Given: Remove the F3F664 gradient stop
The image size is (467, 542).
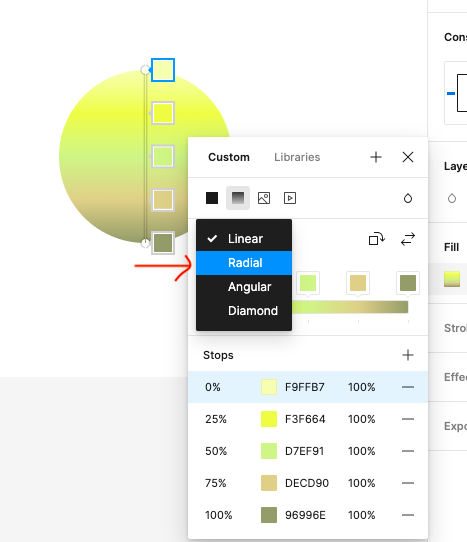Looking at the screenshot, I should [x=408, y=419].
